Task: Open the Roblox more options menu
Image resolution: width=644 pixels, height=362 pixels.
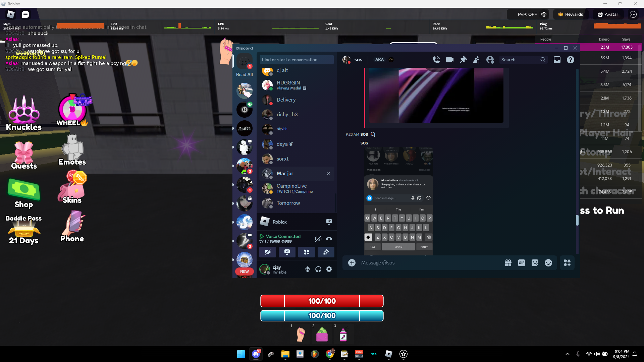Action: (633, 14)
